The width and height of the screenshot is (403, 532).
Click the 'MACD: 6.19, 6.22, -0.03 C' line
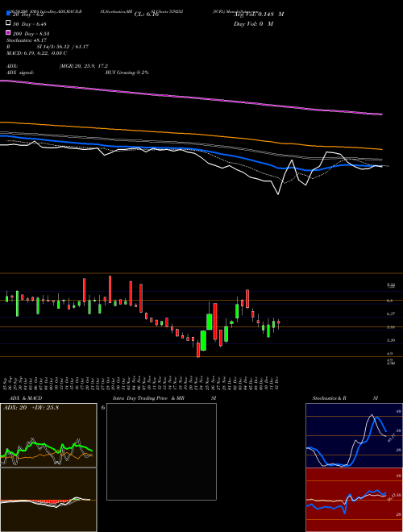click(36, 53)
